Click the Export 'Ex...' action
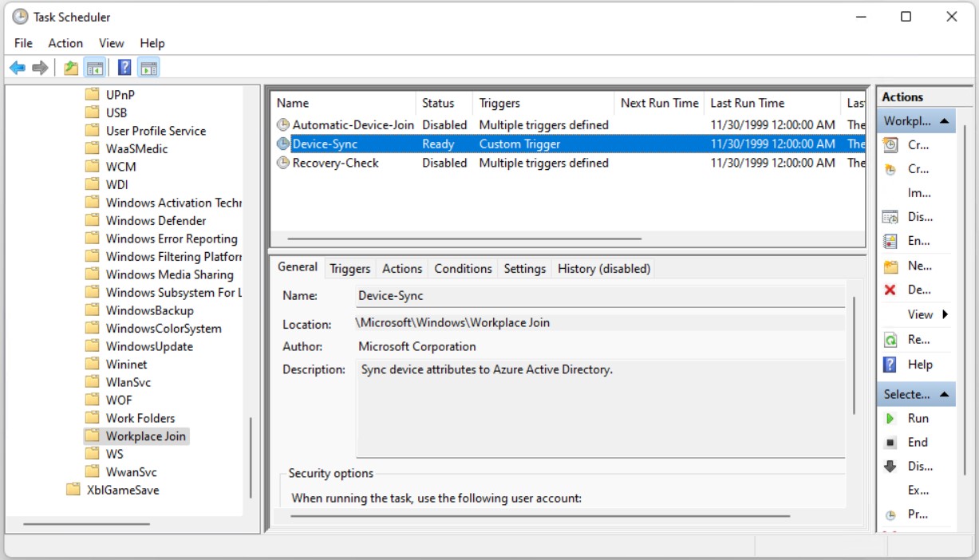The height and width of the screenshot is (560, 979). click(918, 491)
